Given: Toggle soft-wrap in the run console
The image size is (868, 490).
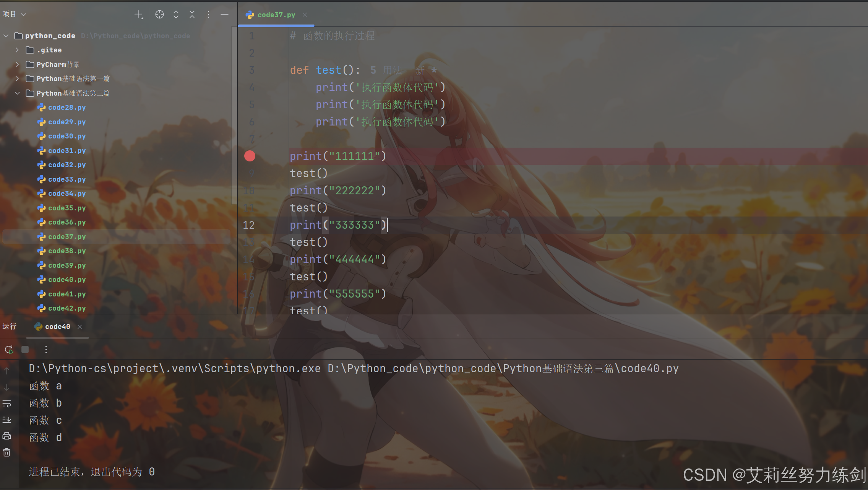Looking at the screenshot, I should pos(7,404).
